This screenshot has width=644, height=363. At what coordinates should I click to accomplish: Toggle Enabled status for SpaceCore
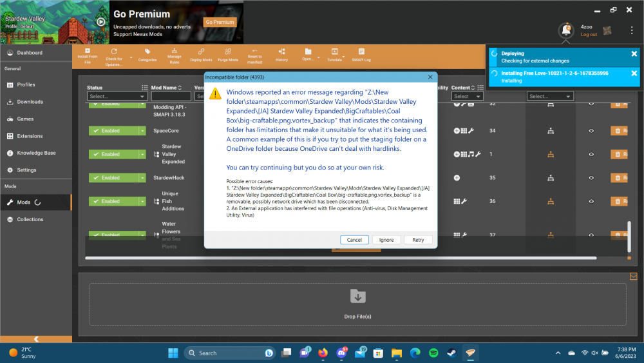114,131
